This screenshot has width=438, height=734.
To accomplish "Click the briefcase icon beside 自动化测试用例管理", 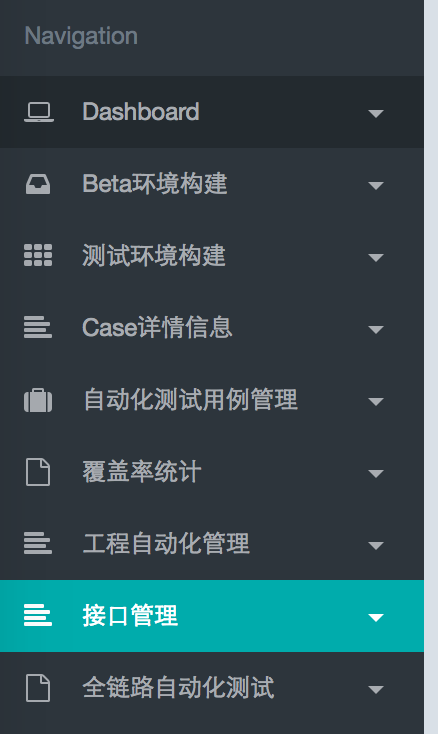I will 38,400.
